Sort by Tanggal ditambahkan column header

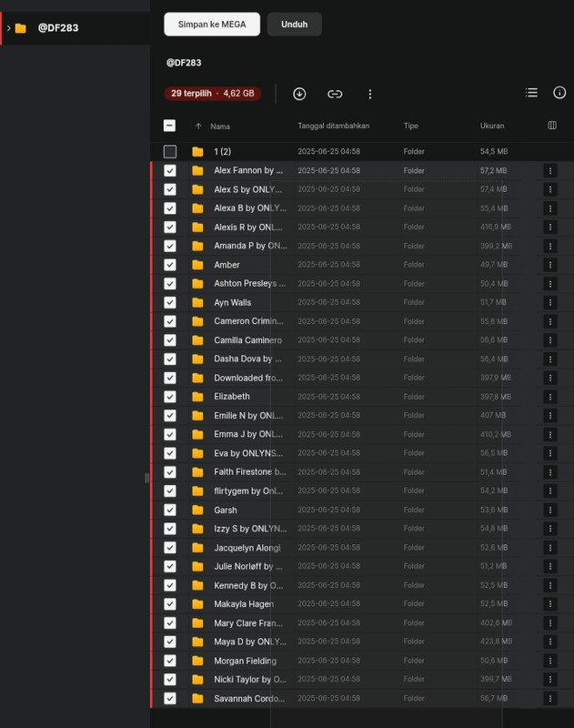pos(333,126)
